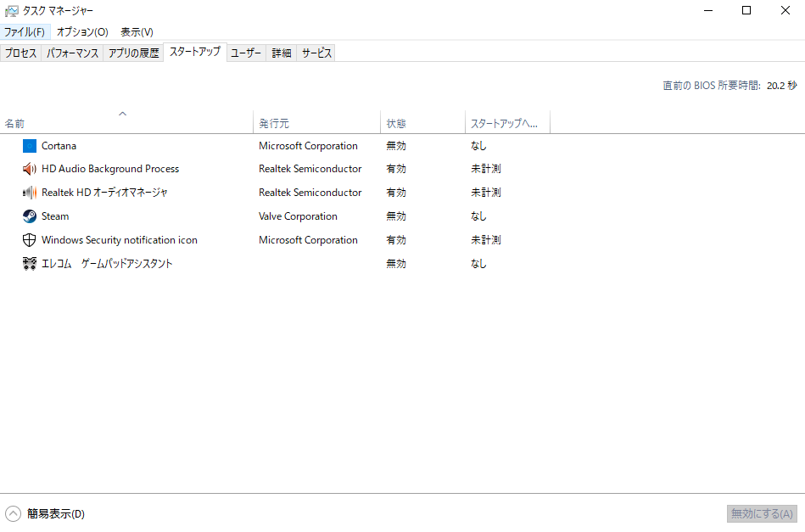Click なし impact in エレコム row
The image size is (805, 532).
(x=478, y=263)
